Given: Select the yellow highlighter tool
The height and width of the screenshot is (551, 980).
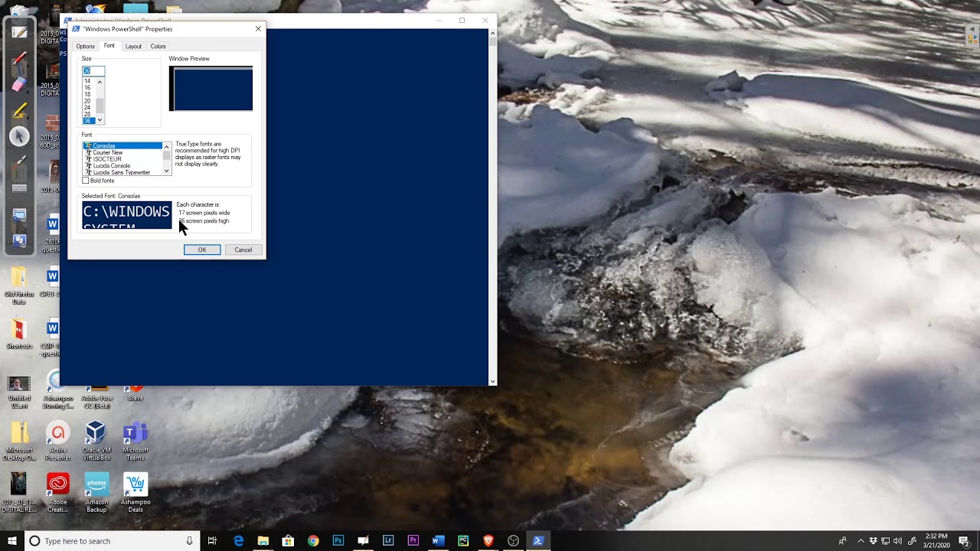Looking at the screenshot, I should click(x=20, y=111).
